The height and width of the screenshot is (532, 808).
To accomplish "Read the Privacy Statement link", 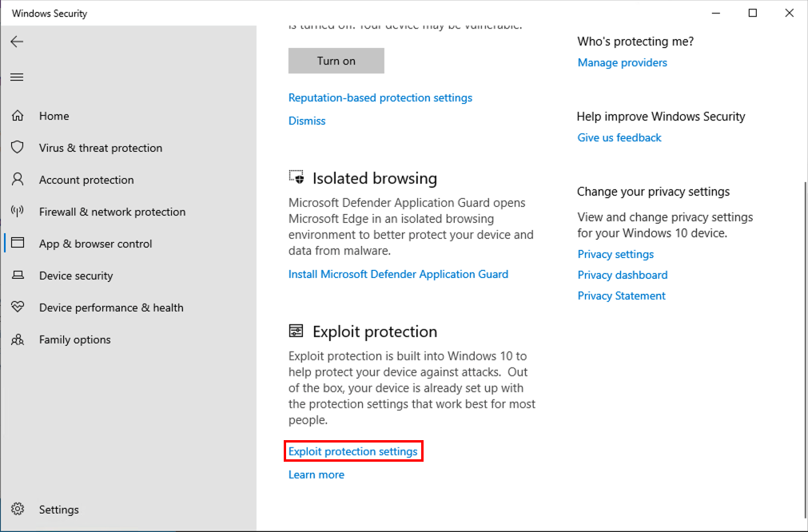I will [x=622, y=296].
